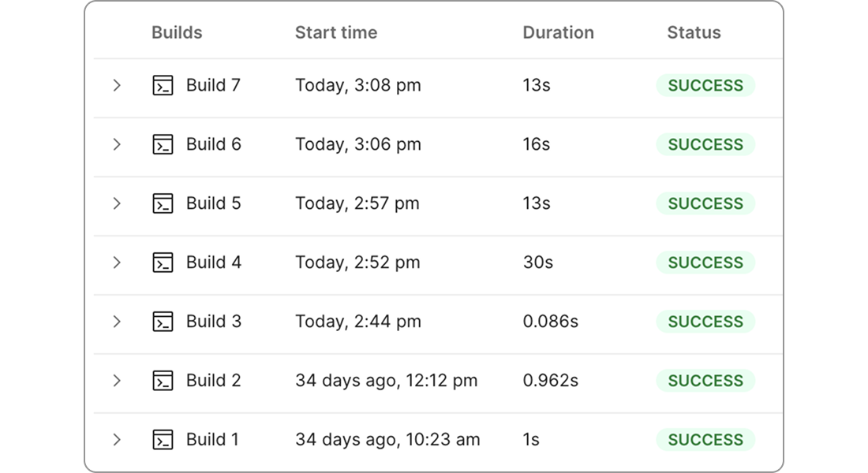Click the Duration column header

[558, 32]
